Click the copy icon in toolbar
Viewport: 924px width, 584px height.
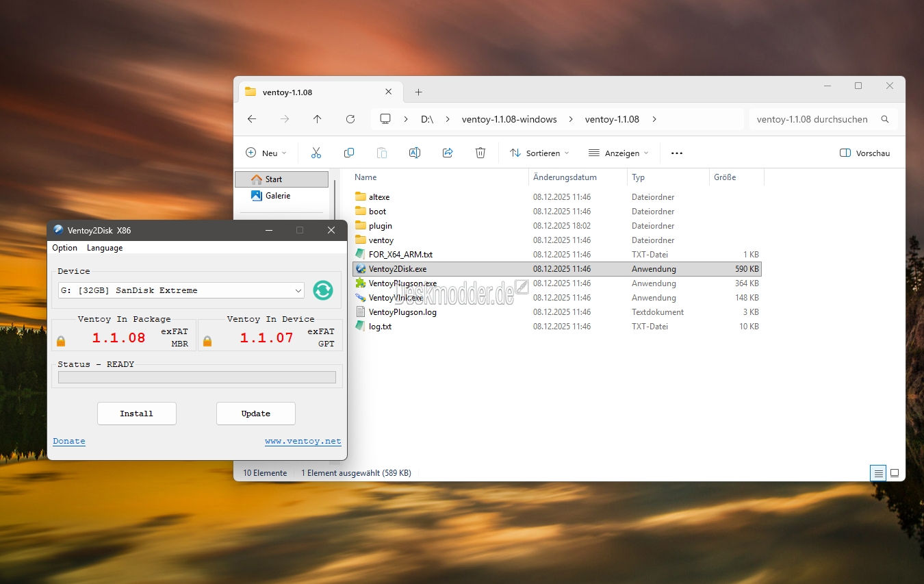pos(349,153)
